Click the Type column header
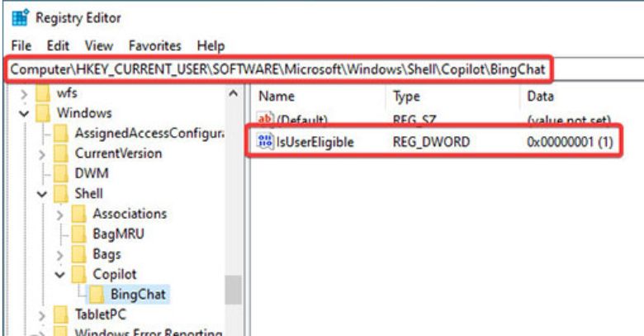Viewport: 644px width, 336px height. (x=409, y=96)
